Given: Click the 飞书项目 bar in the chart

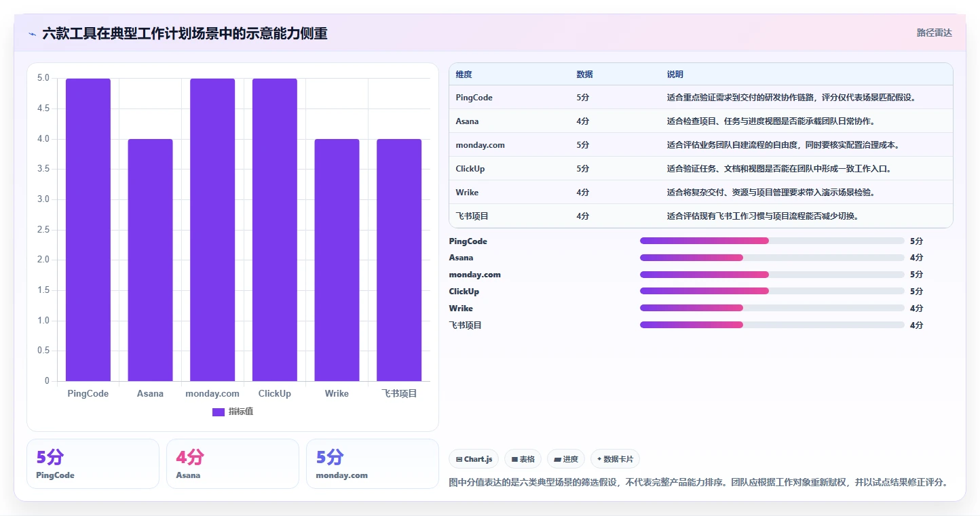Looking at the screenshot, I should (399, 260).
